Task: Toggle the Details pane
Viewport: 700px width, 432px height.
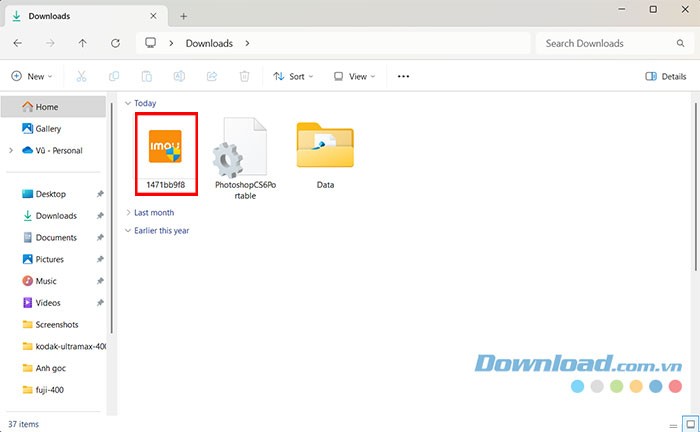Action: (x=666, y=76)
